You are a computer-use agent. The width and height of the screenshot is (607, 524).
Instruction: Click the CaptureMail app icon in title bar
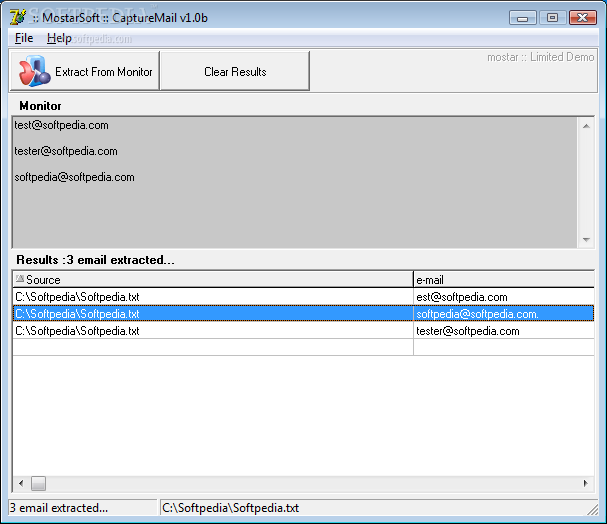click(x=17, y=17)
